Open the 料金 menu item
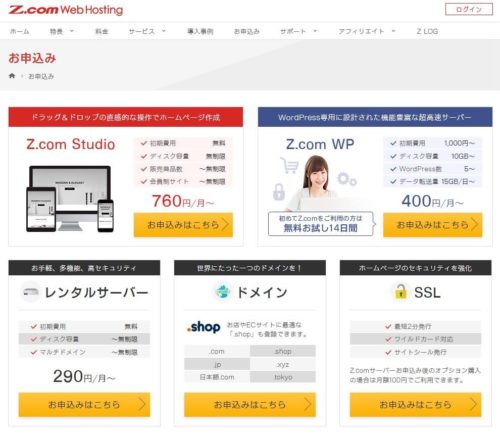 pyautogui.click(x=102, y=31)
